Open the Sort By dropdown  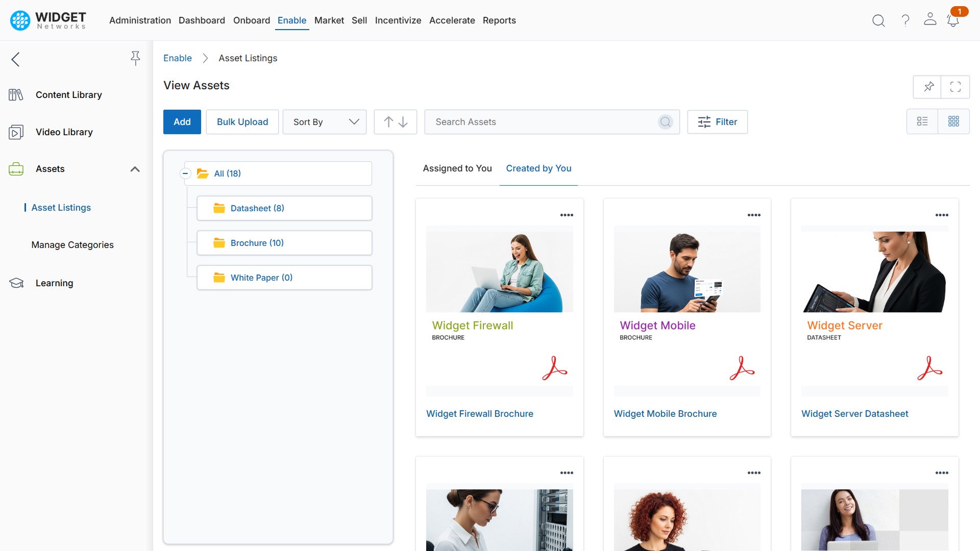tap(325, 122)
